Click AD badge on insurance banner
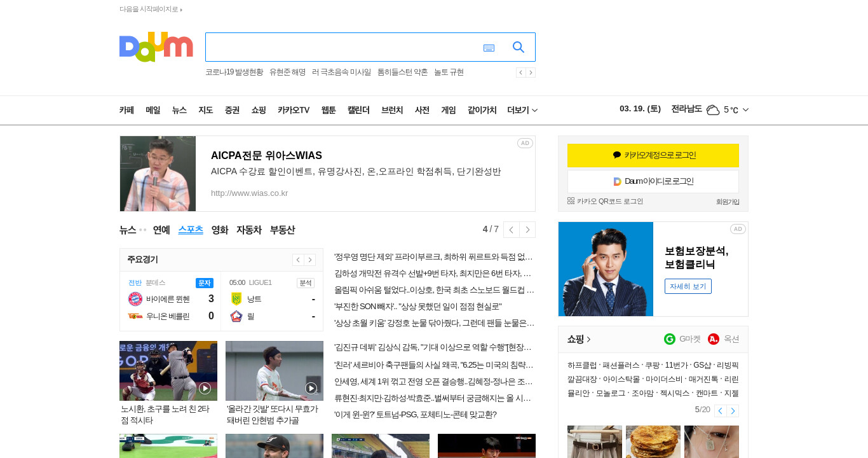 pyautogui.click(x=738, y=229)
